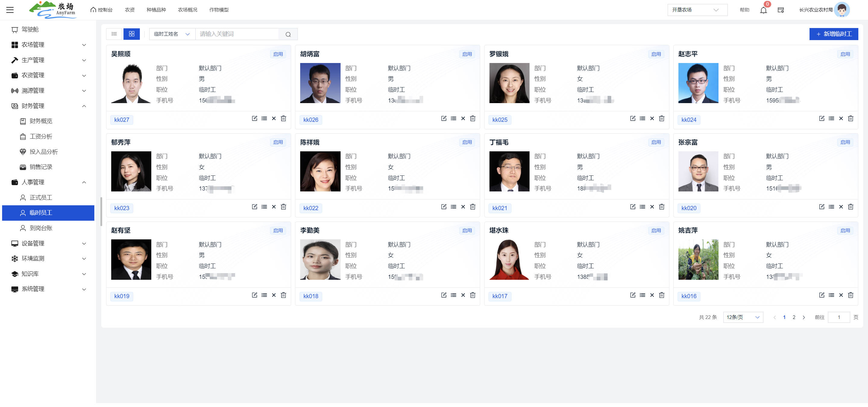868x407 pixels.
Task: Open 种植品种 in the top menu
Action: pyautogui.click(x=156, y=10)
